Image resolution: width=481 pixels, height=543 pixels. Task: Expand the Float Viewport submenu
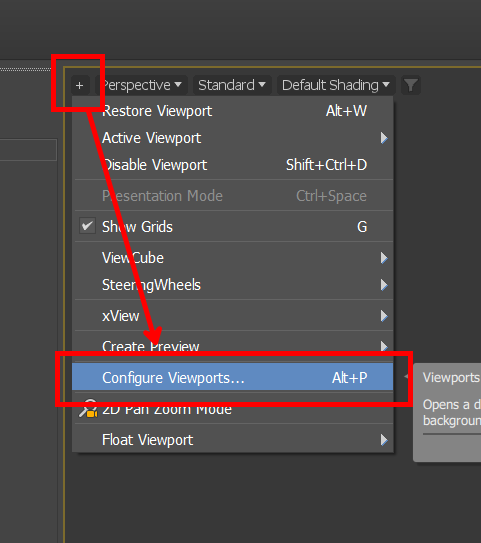[x=233, y=440]
